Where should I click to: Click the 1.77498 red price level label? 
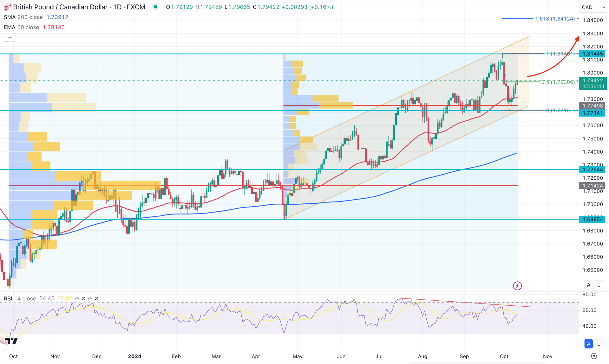tap(592, 106)
